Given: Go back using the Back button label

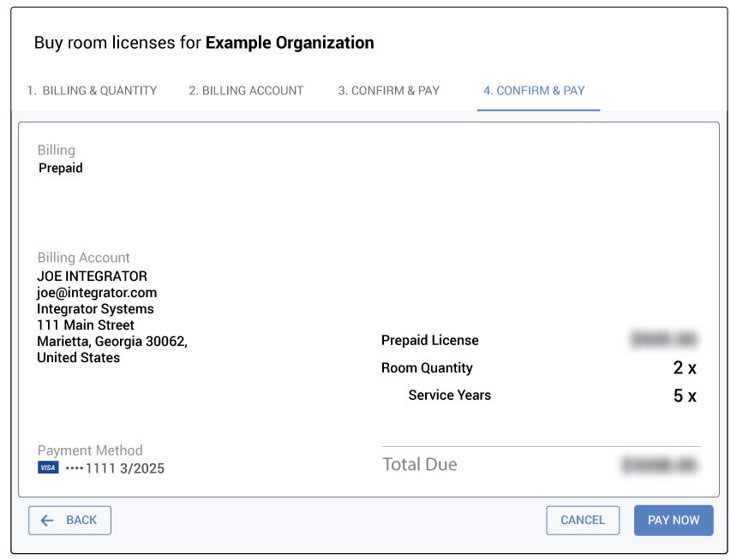Looking at the screenshot, I should point(81,520).
